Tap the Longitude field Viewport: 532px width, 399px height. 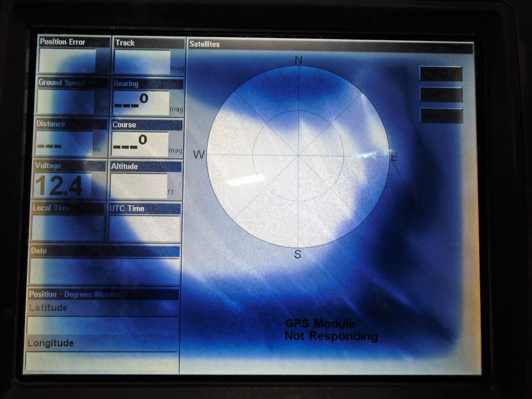tap(102, 361)
